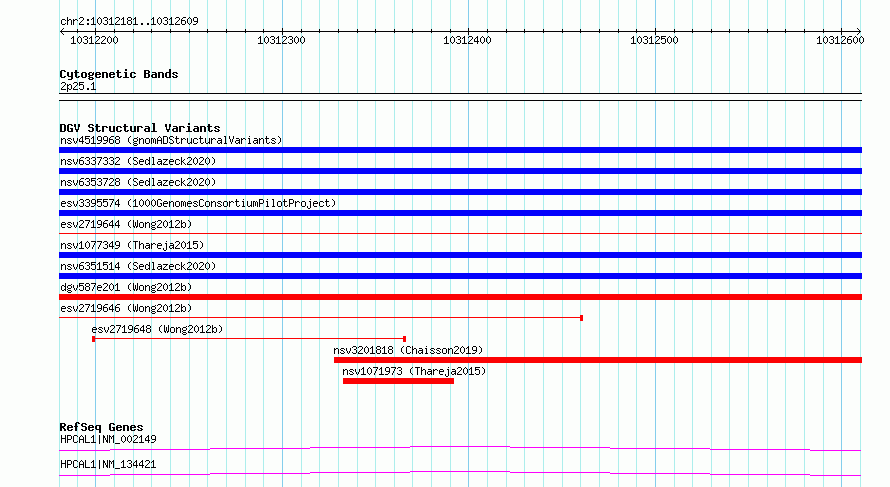The width and height of the screenshot is (890, 487).
Task: Click the DGV Structural Variants track title
Action: (x=140, y=128)
